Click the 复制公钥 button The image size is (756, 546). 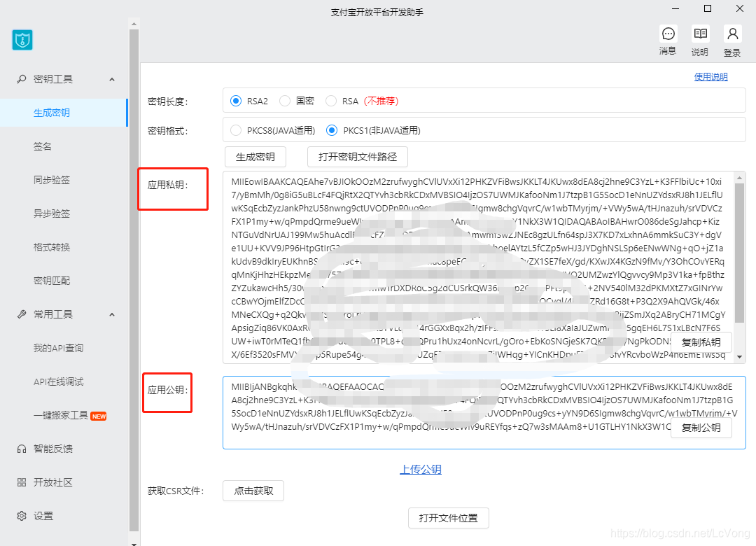(x=701, y=428)
